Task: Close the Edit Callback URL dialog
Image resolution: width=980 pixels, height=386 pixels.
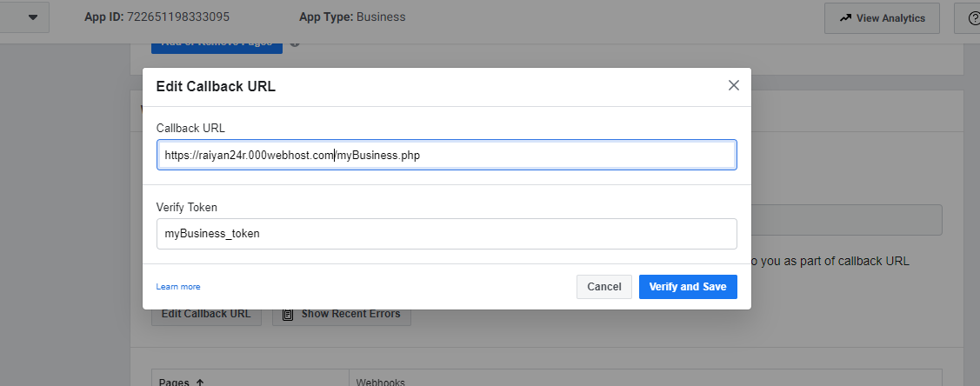Action: click(734, 85)
